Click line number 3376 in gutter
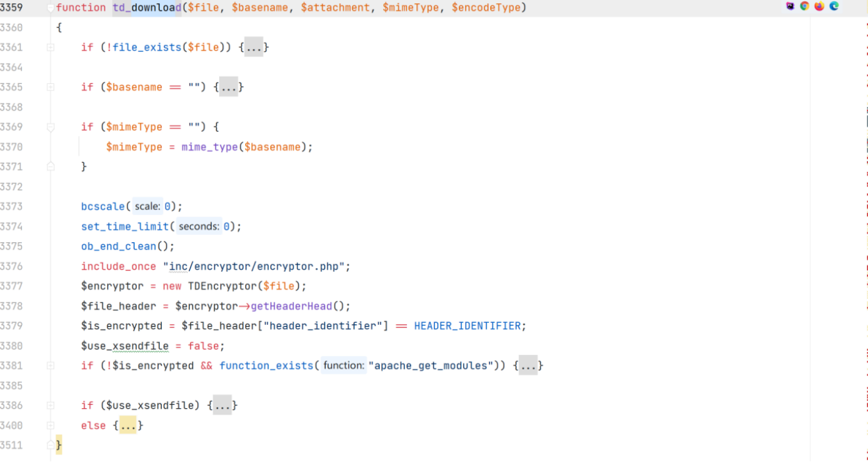The height and width of the screenshot is (462, 868). tap(11, 266)
